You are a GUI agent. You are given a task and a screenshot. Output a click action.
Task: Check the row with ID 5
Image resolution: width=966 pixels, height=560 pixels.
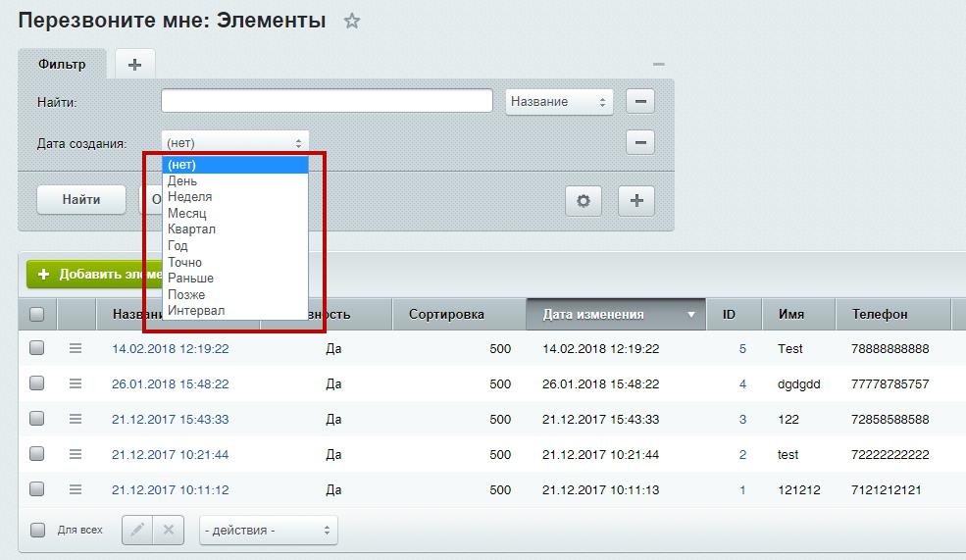click(x=37, y=348)
